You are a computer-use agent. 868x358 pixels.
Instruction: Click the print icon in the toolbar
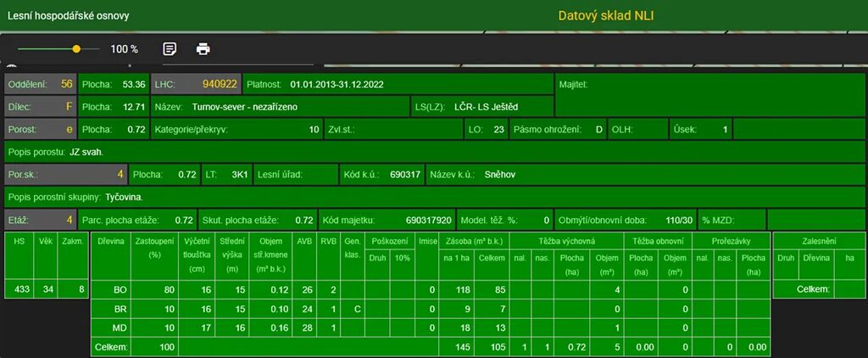203,48
